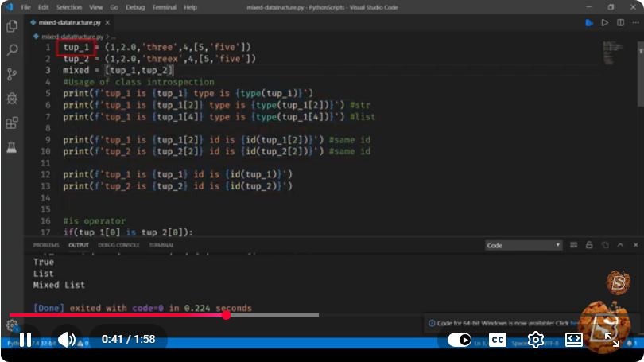Expand the output panel with chevron up
644x362 pixels.
pyautogui.click(x=620, y=245)
